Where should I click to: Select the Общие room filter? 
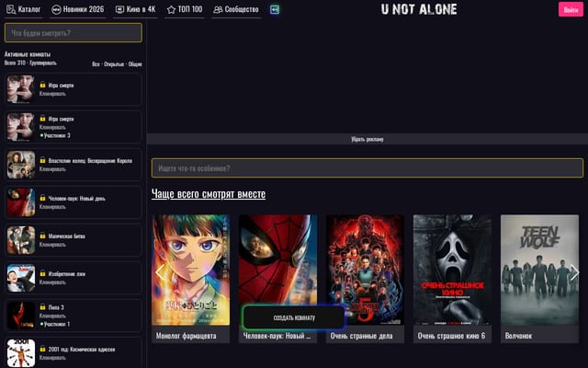pyautogui.click(x=135, y=64)
